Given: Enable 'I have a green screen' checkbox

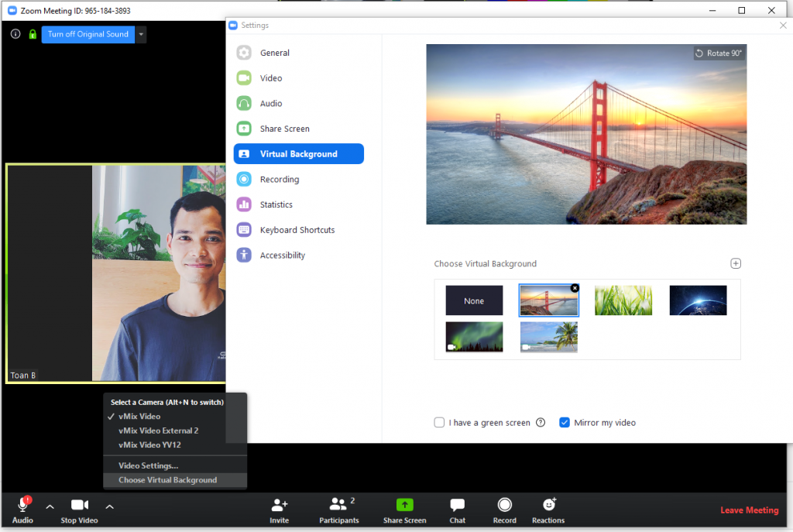Looking at the screenshot, I should click(440, 423).
